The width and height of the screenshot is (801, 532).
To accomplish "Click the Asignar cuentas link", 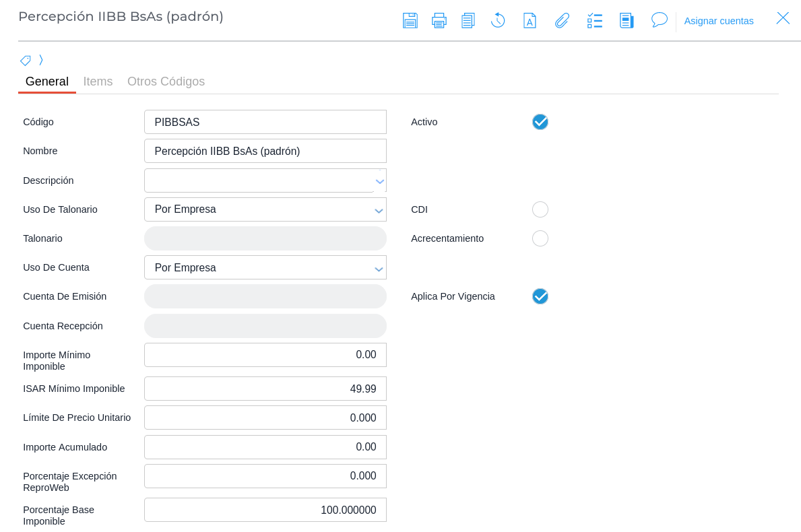I will point(719,21).
